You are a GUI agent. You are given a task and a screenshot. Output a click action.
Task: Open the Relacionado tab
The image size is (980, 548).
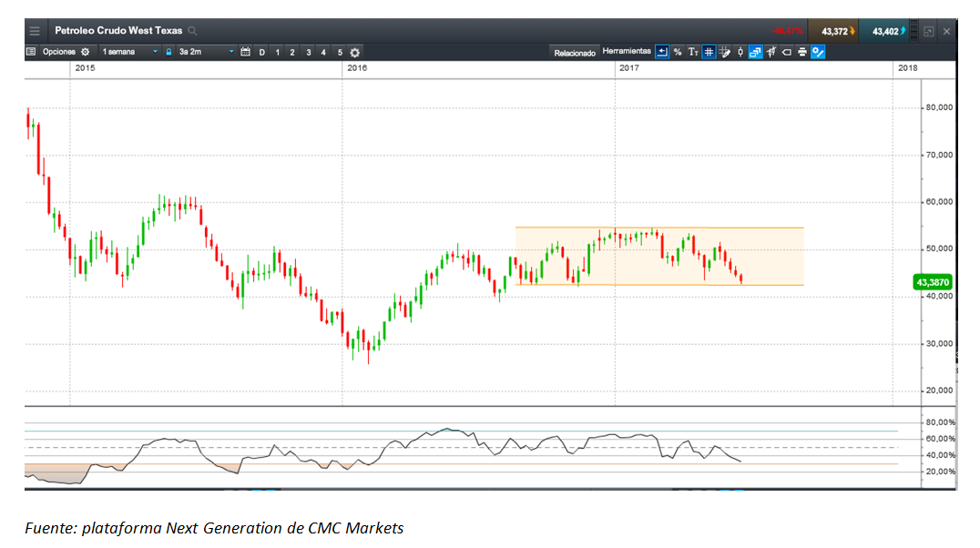tap(575, 53)
